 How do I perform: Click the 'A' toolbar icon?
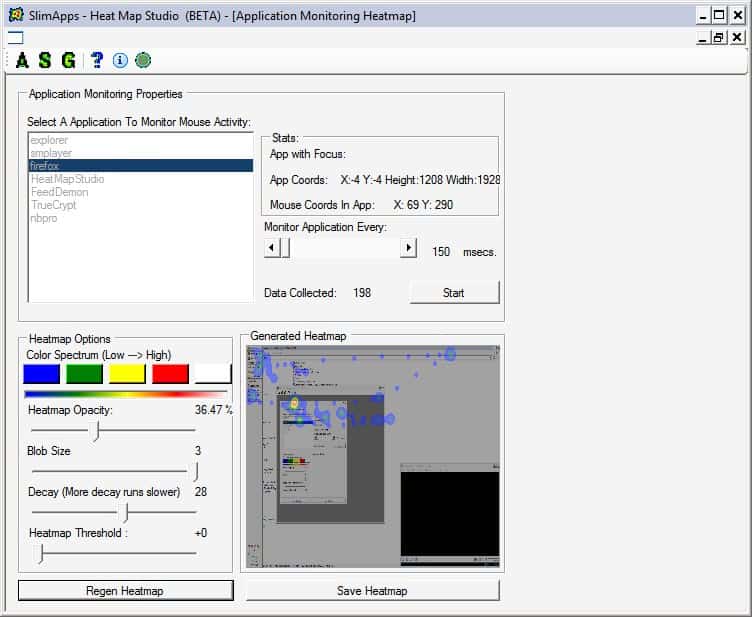tap(22, 60)
